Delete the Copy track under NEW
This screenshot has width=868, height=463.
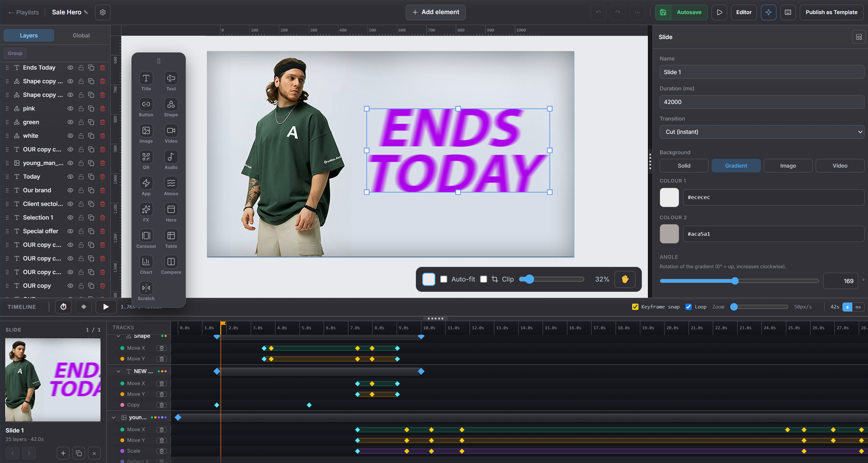click(x=161, y=405)
